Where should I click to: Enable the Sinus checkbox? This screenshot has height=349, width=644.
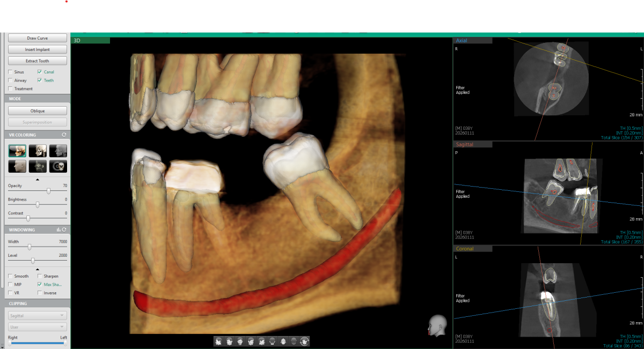point(10,72)
